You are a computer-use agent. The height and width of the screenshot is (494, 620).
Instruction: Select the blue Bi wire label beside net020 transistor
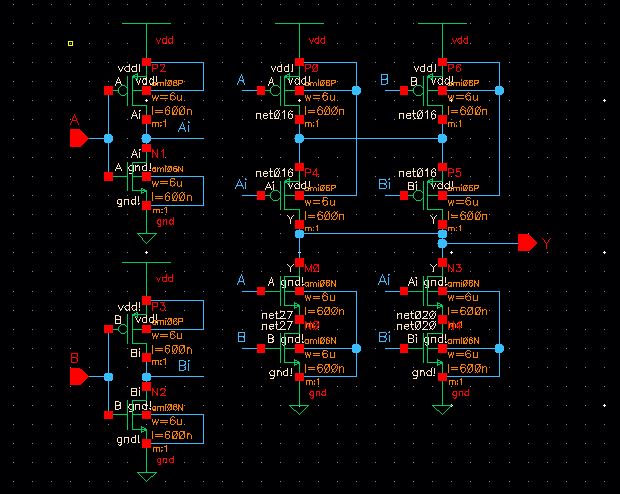coord(384,337)
